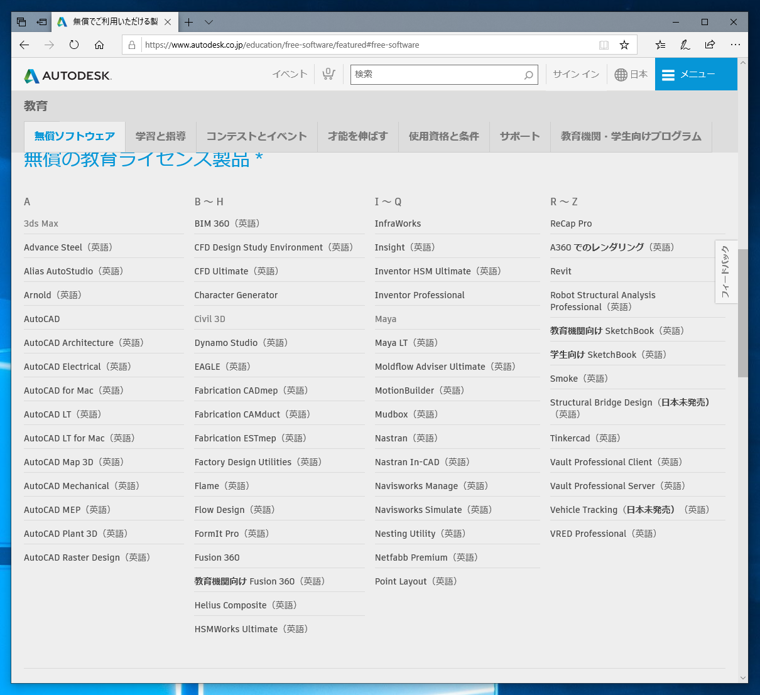760x695 pixels.
Task: Open the 学生向け SketchBook link
Action: coord(609,355)
